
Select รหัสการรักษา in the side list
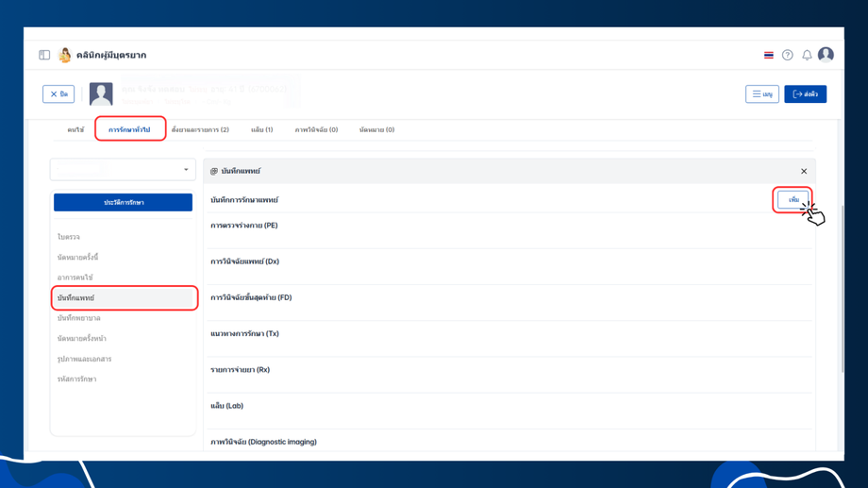(x=77, y=379)
